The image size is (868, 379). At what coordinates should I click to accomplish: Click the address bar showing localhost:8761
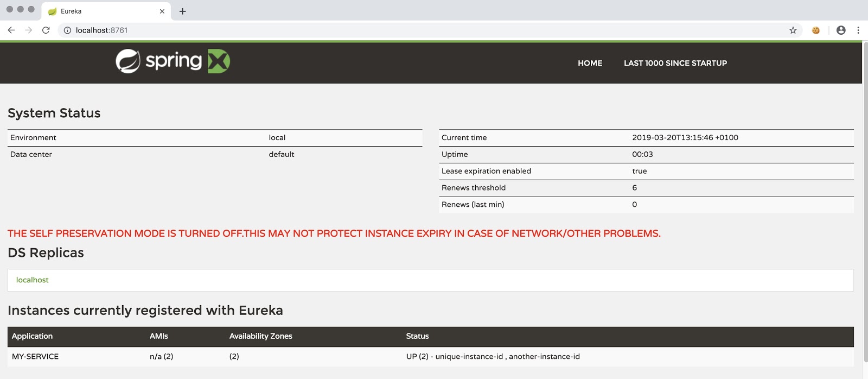[x=429, y=30]
